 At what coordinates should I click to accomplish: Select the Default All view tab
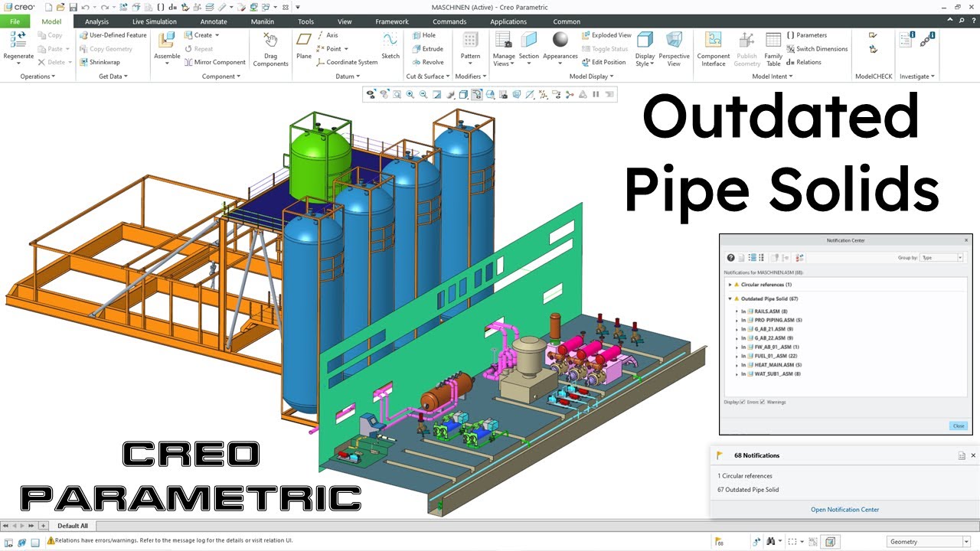(73, 526)
